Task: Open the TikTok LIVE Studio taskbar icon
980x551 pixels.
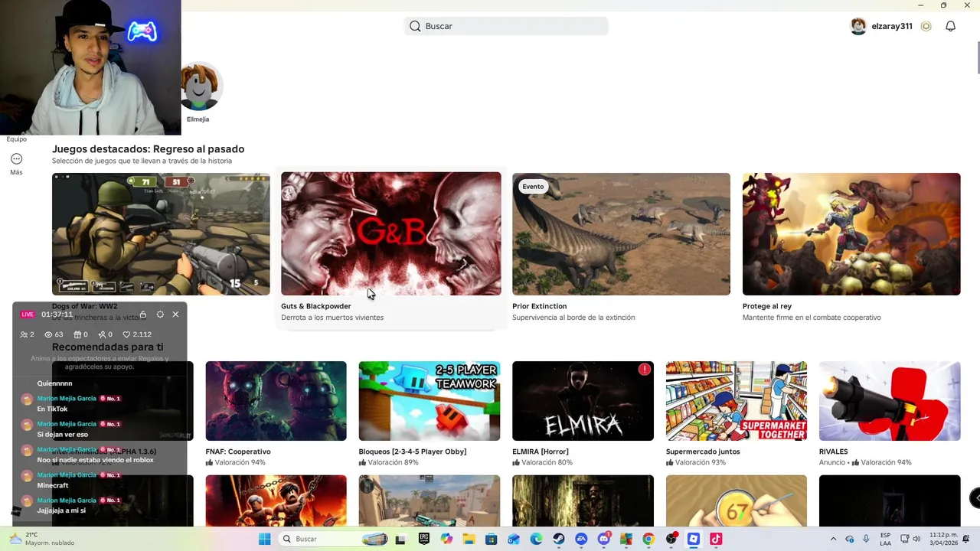Action: click(716, 539)
